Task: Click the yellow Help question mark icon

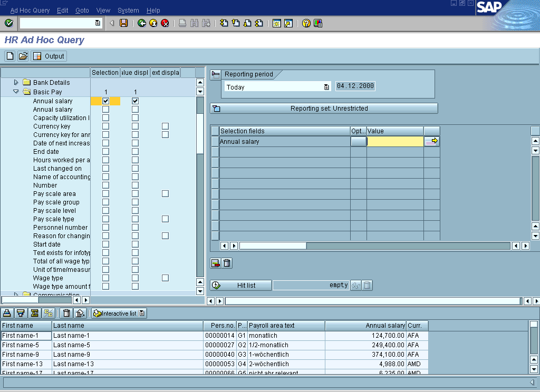Action: tap(306, 23)
